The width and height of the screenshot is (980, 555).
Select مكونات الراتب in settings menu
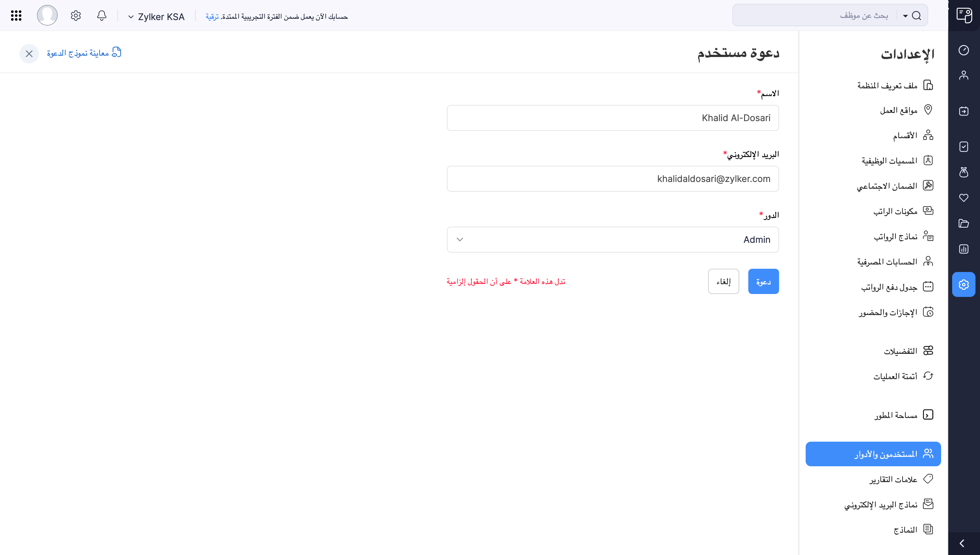click(895, 211)
